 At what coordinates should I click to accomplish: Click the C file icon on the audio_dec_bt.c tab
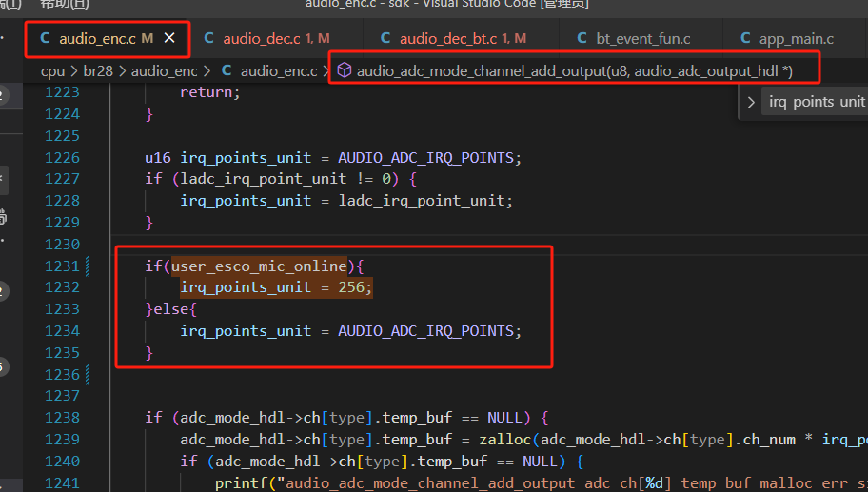[385, 38]
